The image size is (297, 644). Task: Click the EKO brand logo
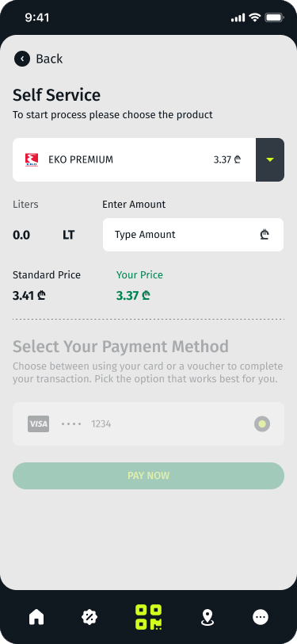click(x=32, y=159)
